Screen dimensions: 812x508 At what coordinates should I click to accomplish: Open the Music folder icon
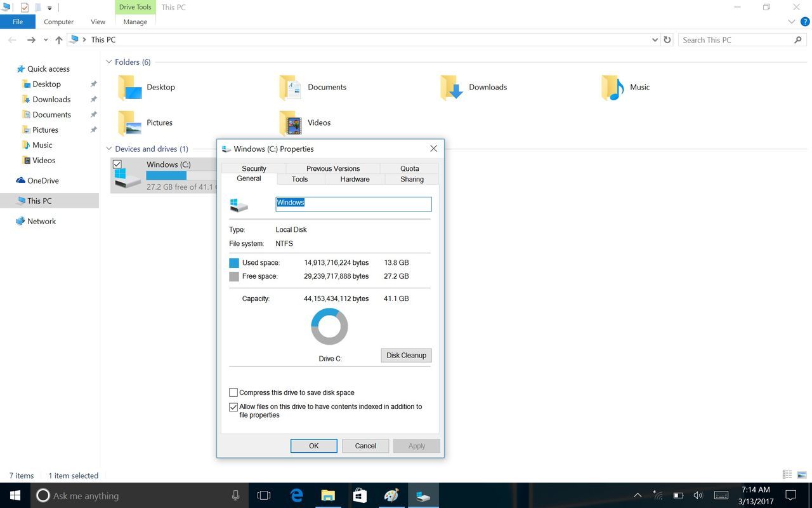(613, 88)
